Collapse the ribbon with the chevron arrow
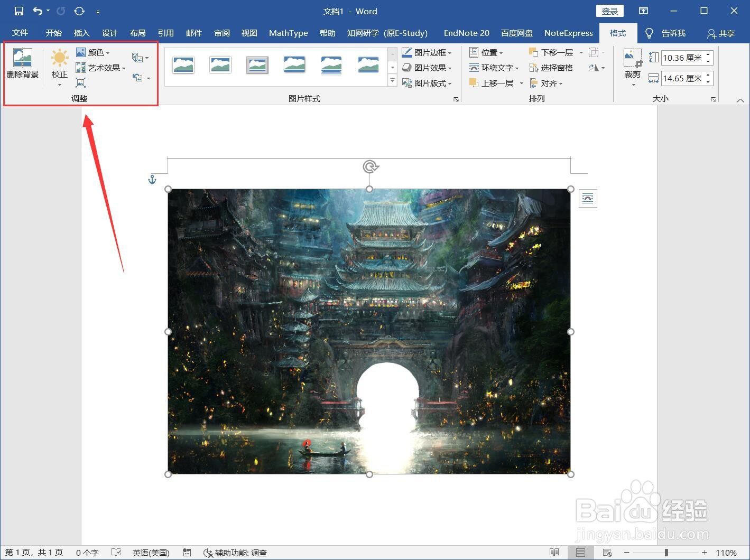The height and width of the screenshot is (560, 750). coord(740,99)
